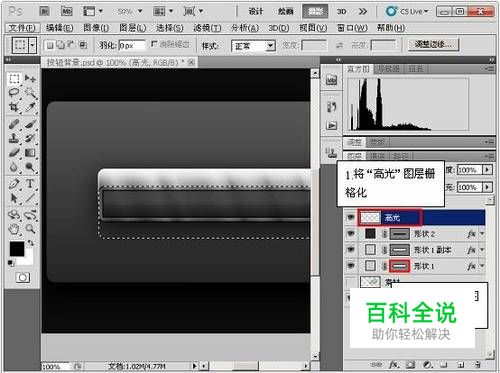Image resolution: width=500 pixels, height=373 pixels.
Task: Select the Hand tool
Action: [x=14, y=229]
